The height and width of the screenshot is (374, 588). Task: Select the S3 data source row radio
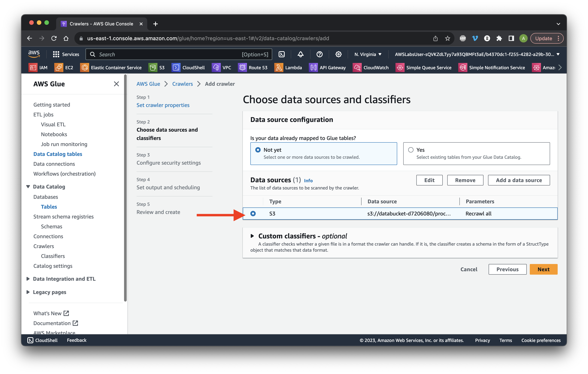253,214
